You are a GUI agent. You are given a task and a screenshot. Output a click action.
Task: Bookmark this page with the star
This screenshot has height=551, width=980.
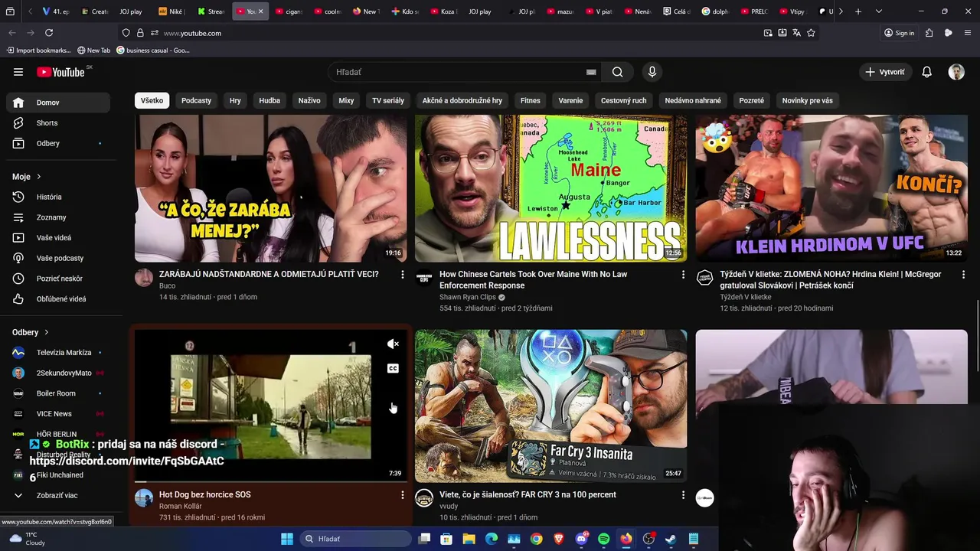(x=811, y=33)
